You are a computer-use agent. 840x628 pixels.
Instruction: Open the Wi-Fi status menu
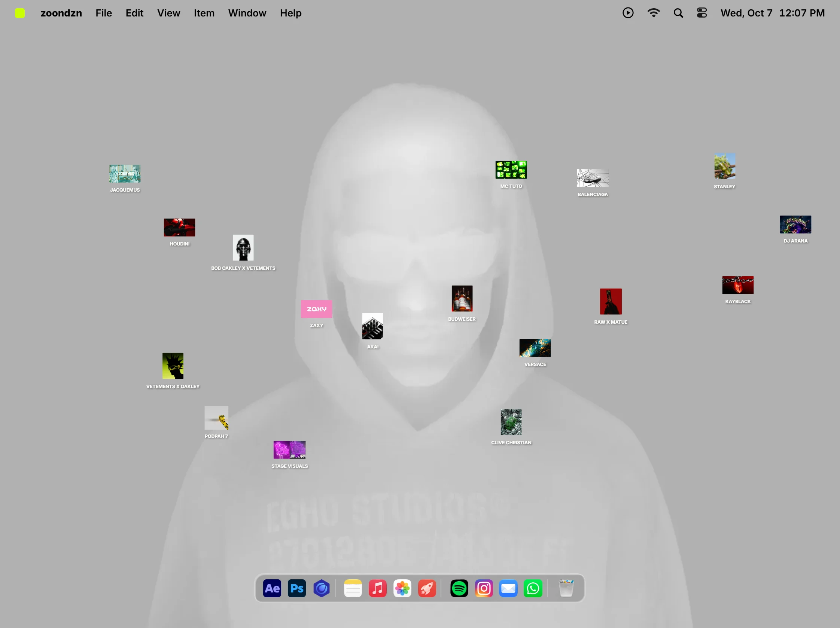pyautogui.click(x=653, y=13)
